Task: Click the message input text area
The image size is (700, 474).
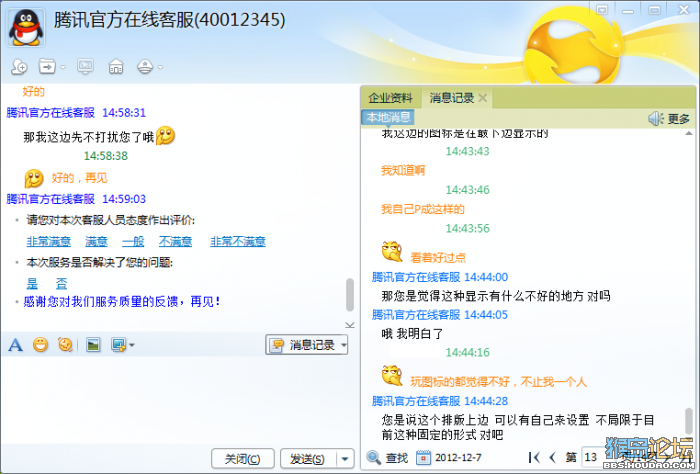Action: [x=179, y=399]
